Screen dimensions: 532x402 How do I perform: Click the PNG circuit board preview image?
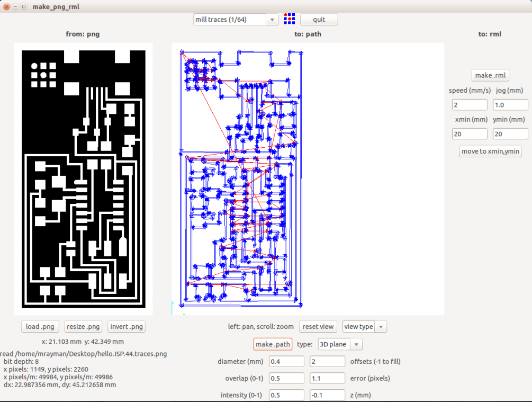click(x=84, y=179)
